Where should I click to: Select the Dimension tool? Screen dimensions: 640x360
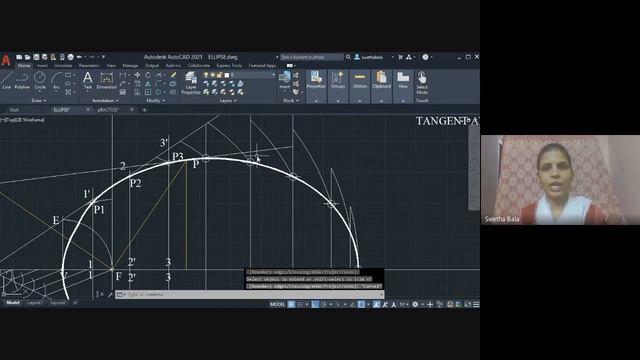(107, 80)
